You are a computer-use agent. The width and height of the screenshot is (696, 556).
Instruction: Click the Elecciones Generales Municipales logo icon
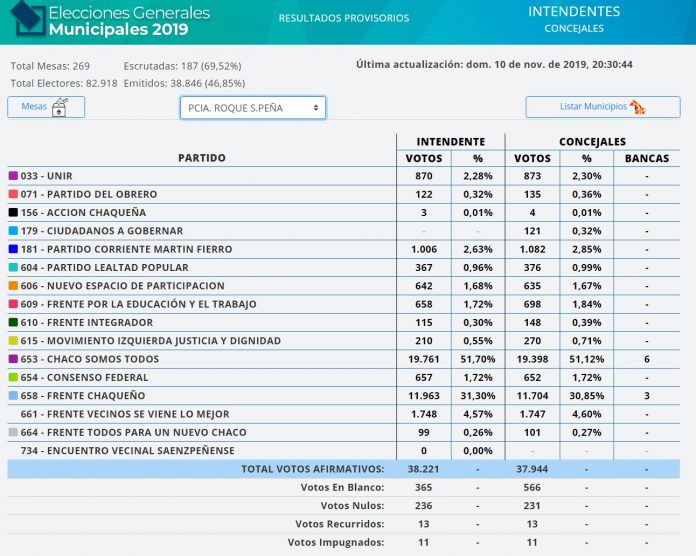pyautogui.click(x=28, y=18)
